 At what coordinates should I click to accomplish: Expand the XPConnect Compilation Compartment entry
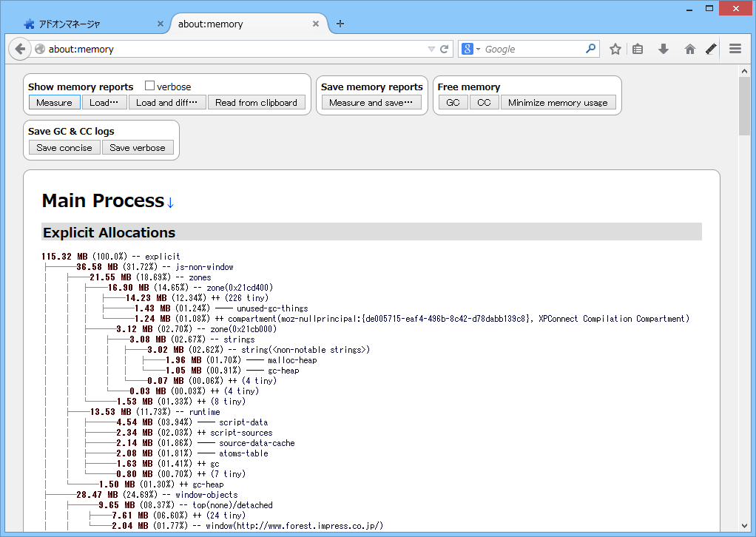click(x=412, y=319)
